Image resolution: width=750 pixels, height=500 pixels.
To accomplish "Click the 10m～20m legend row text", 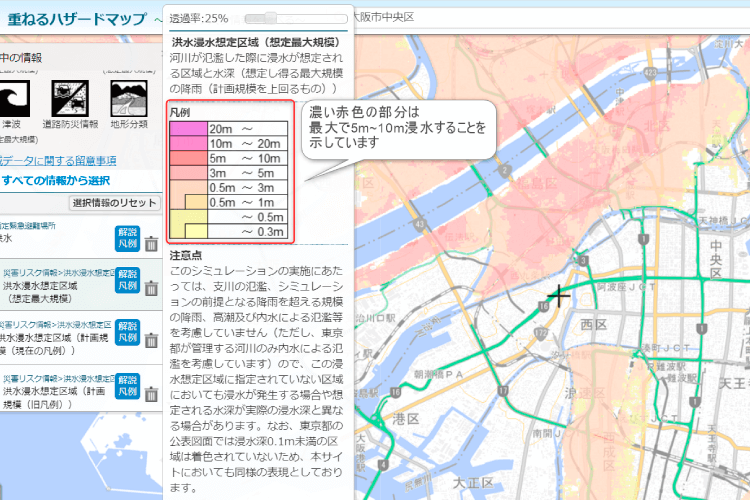I will (244, 144).
